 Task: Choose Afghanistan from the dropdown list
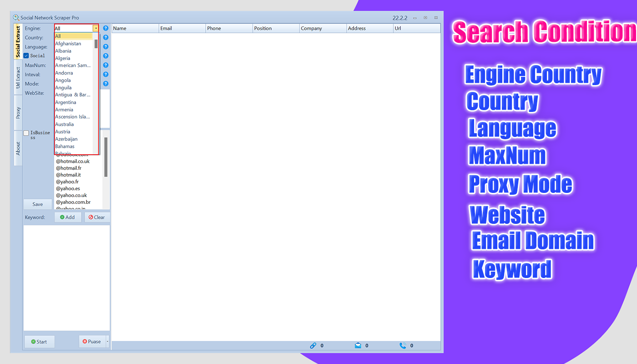coord(73,44)
